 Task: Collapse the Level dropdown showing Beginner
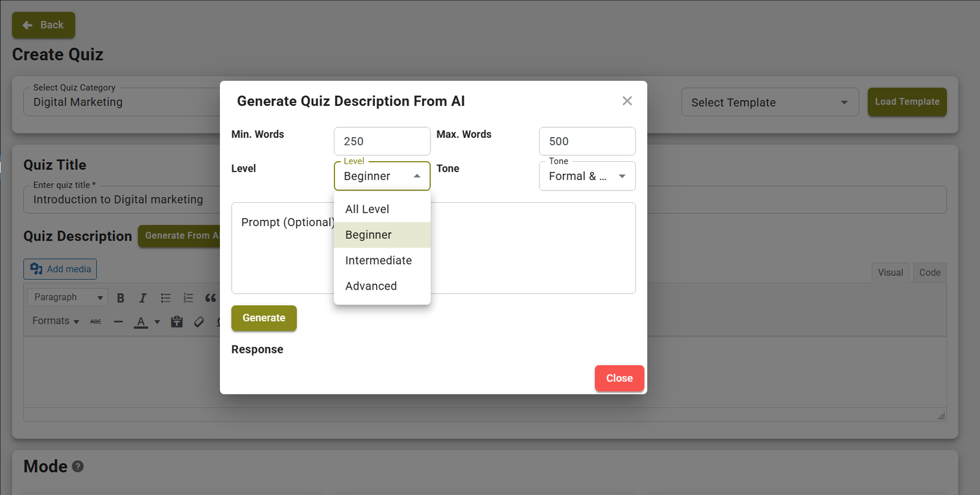pos(382,176)
